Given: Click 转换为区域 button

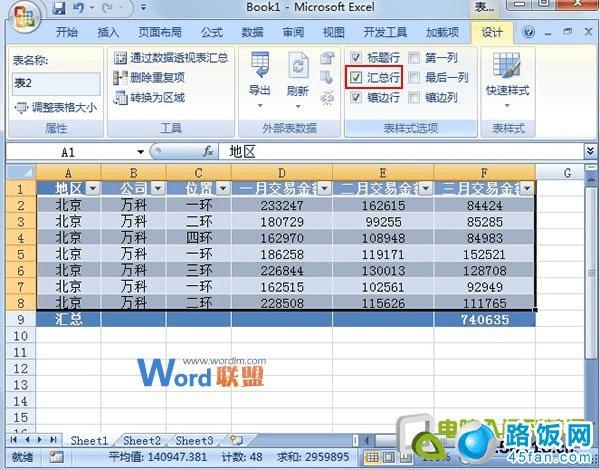Looking at the screenshot, I should [149, 98].
